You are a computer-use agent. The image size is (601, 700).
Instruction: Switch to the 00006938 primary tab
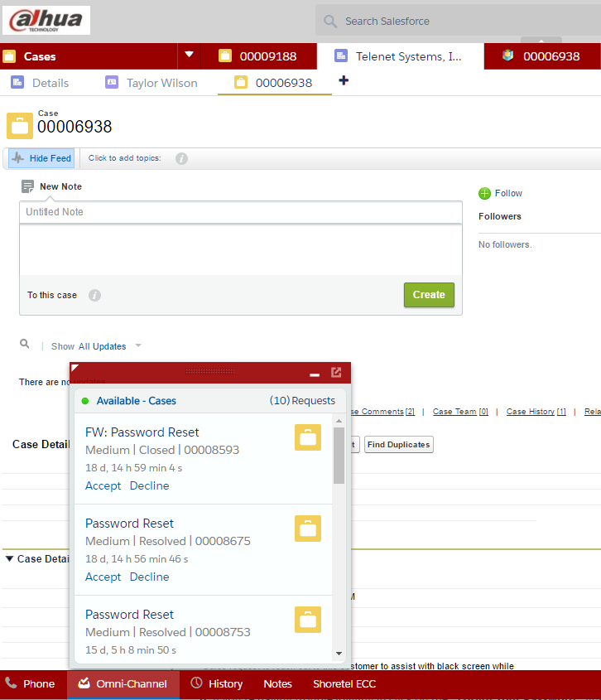click(x=542, y=56)
